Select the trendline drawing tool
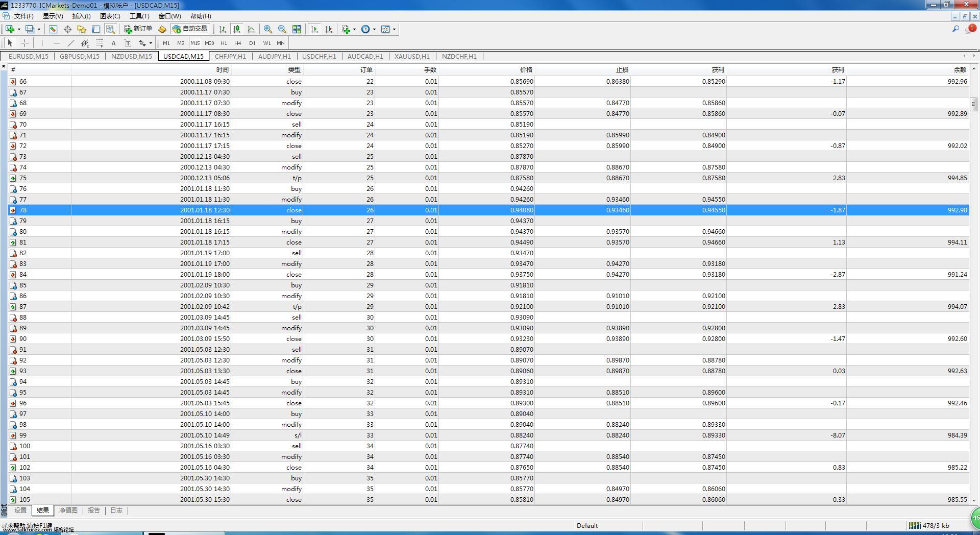Viewport: 980px width, 535px height. tap(70, 43)
